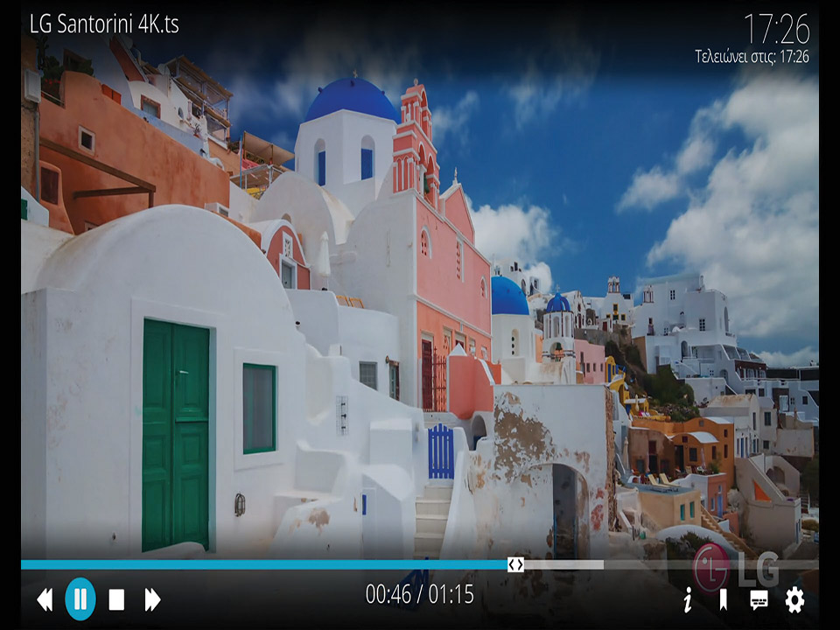The image size is (840, 630).
Task: Click the fast forward button
Action: coord(152,599)
